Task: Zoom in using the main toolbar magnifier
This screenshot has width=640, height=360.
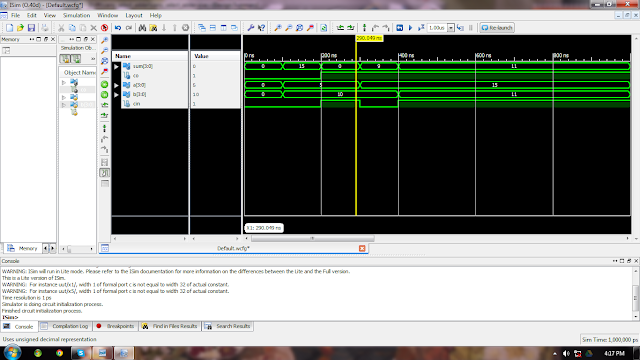Action: [278, 28]
